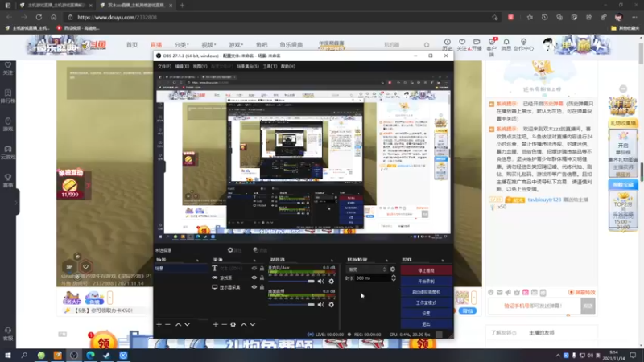
Task: Open Windows Start menu
Action: tap(8, 356)
